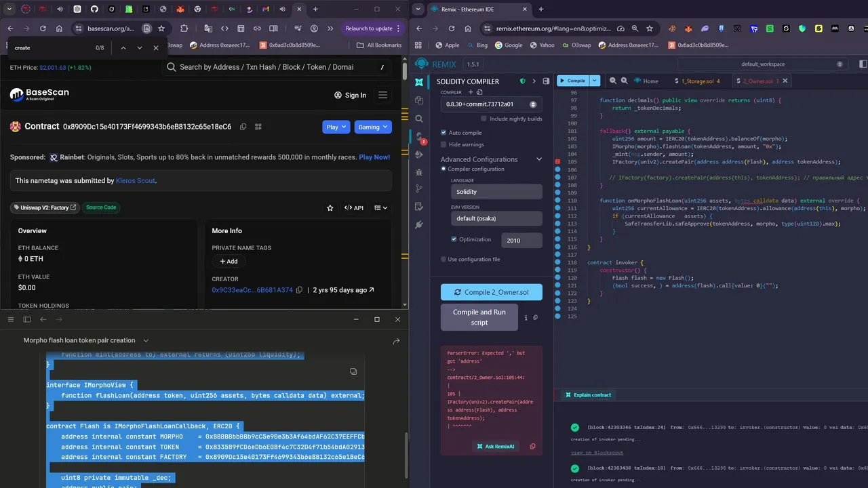
Task: Copy the Remix compiler error message
Action: pyautogui.click(x=532, y=446)
